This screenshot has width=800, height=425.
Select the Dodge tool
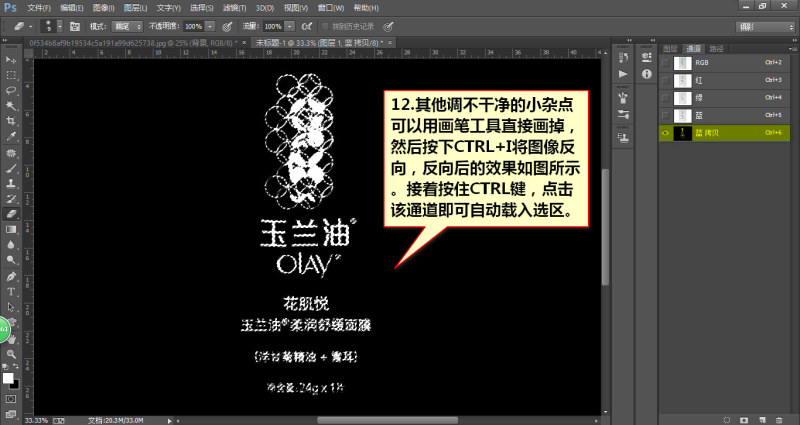pyautogui.click(x=11, y=260)
